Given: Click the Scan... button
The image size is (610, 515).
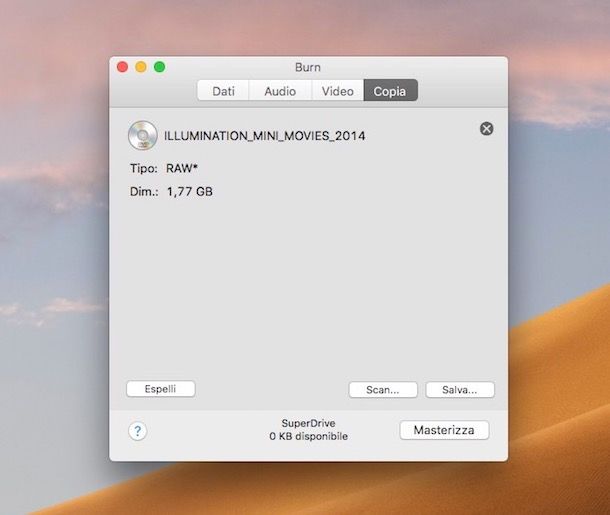Looking at the screenshot, I should pos(383,390).
